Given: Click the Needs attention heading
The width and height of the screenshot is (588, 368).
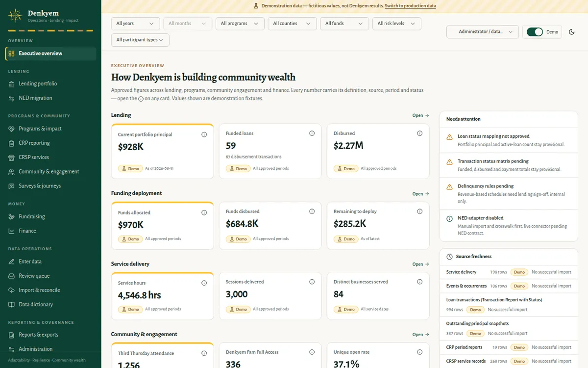Looking at the screenshot, I should [464, 119].
